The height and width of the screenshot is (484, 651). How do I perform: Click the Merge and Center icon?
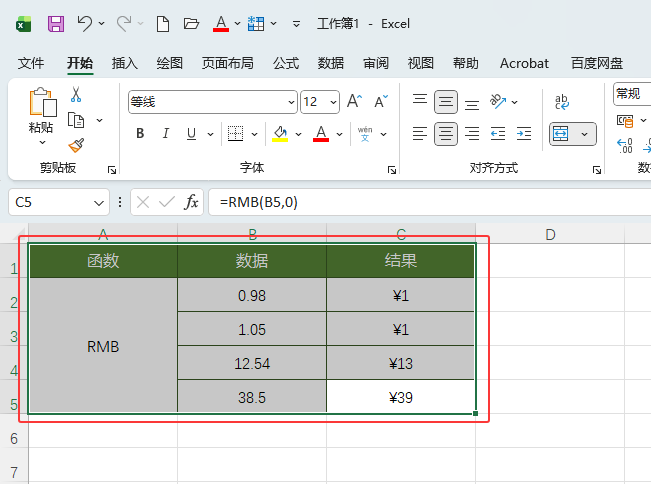(x=561, y=134)
